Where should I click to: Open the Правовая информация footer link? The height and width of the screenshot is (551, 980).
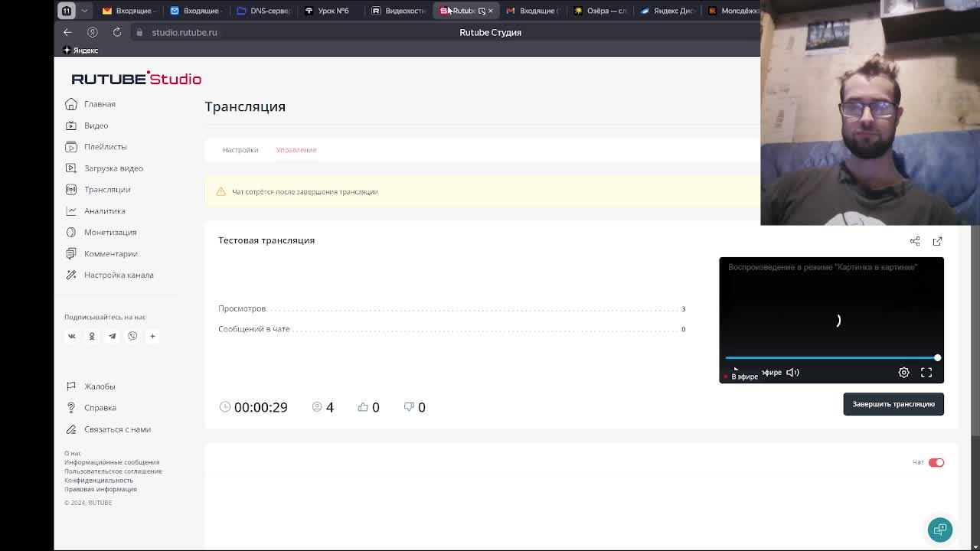pos(100,489)
